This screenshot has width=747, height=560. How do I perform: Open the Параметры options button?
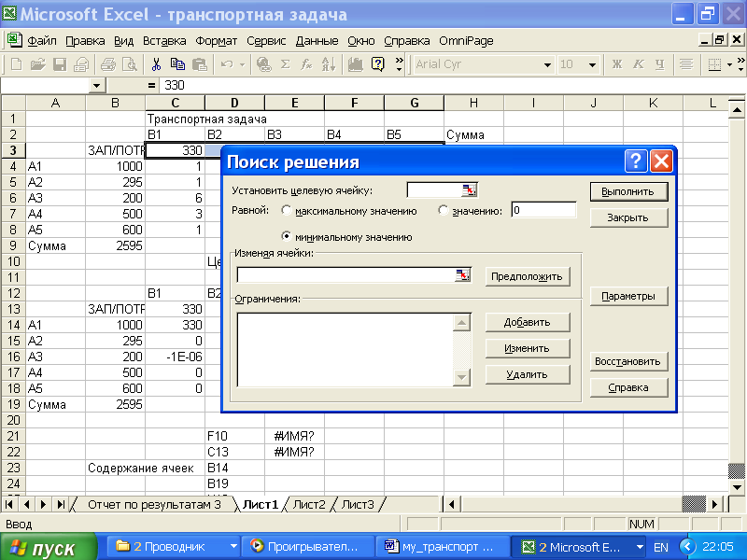pyautogui.click(x=628, y=296)
